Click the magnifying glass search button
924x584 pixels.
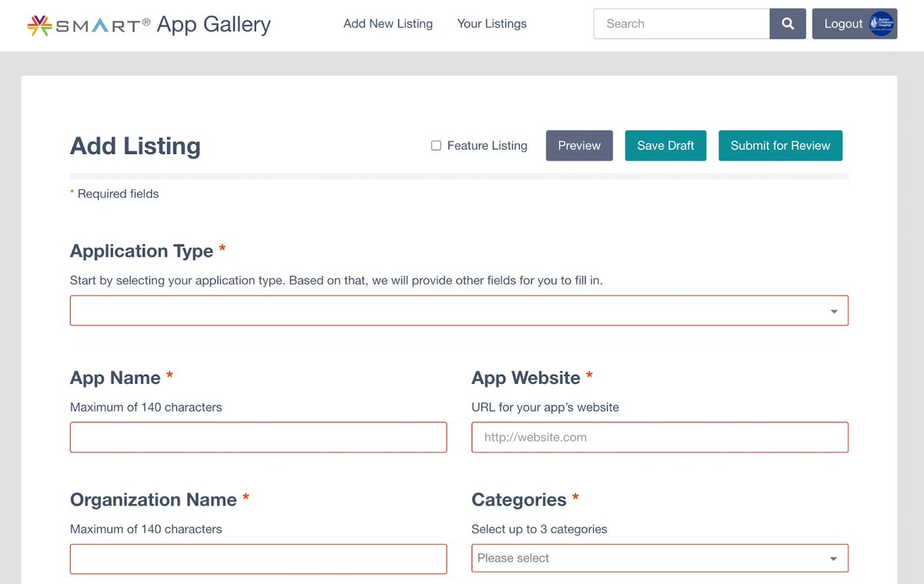[x=788, y=24]
